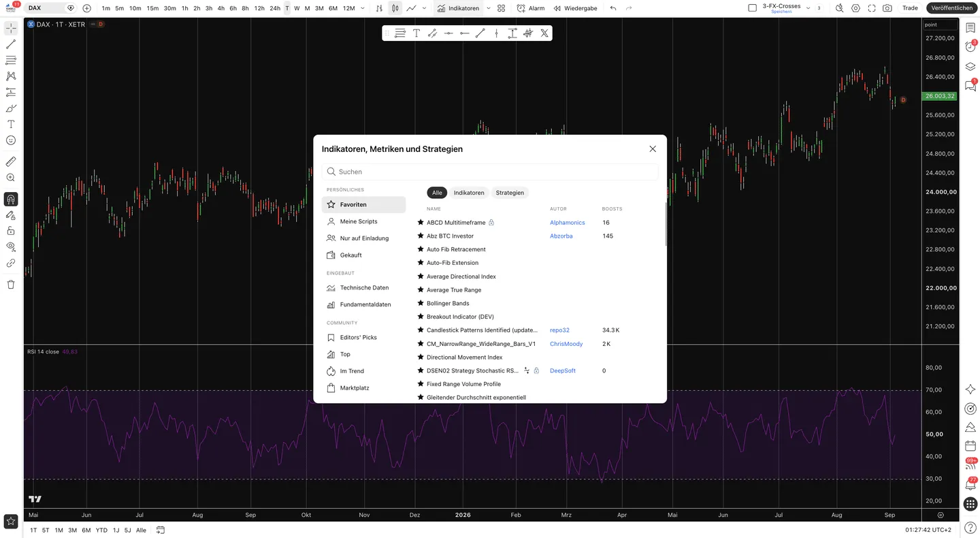The width and height of the screenshot is (980, 538).
Task: Open Editors' Picks category
Action: tap(363, 337)
